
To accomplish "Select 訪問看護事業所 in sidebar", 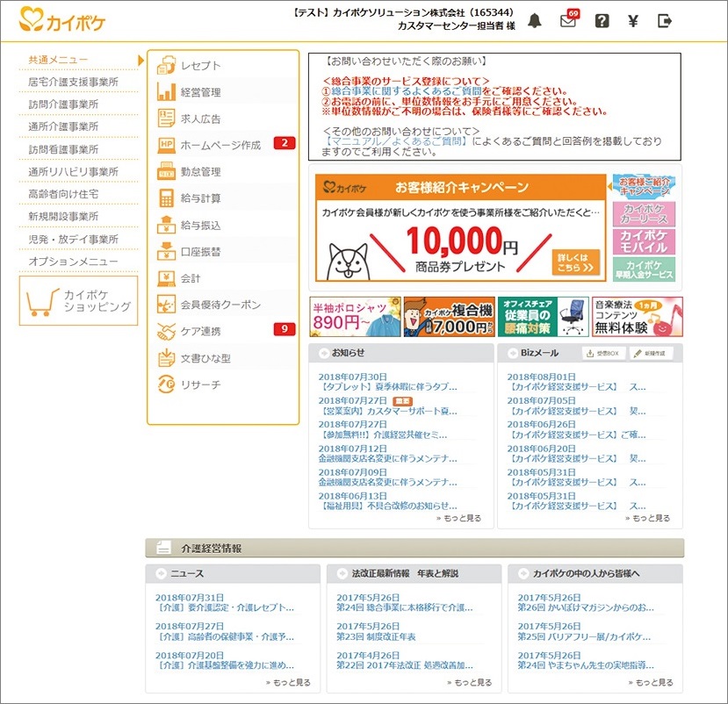I will (x=63, y=149).
